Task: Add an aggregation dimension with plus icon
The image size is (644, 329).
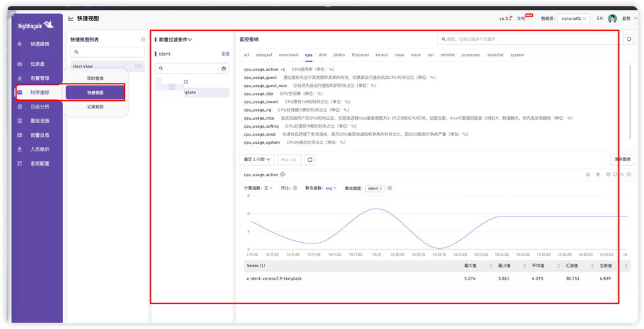Action: click(x=390, y=188)
